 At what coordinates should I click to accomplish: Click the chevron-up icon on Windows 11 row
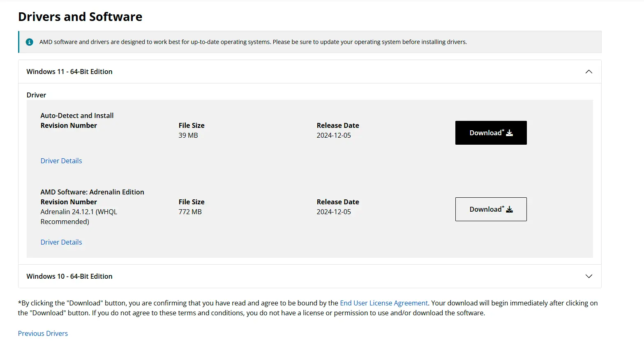point(589,72)
